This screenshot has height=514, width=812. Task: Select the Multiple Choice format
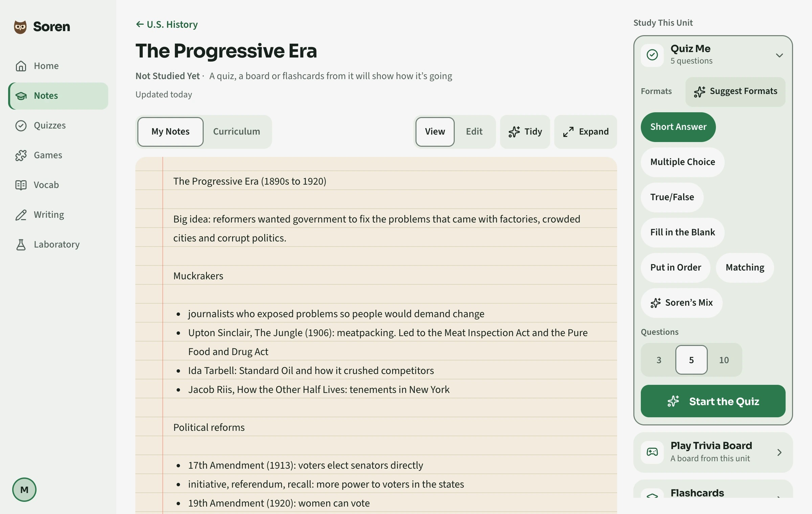(x=683, y=162)
